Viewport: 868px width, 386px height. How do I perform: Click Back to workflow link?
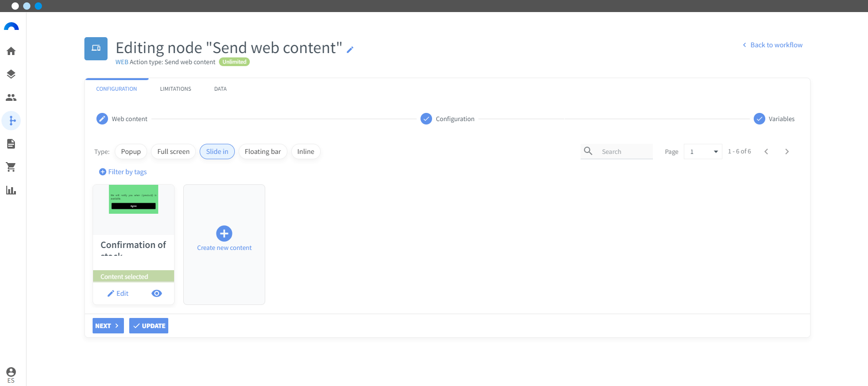(773, 45)
